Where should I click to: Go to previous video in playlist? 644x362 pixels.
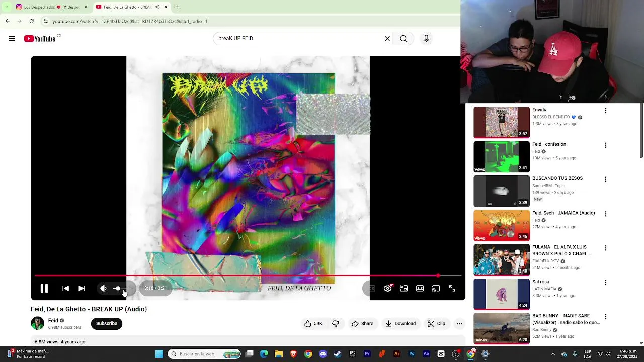pos(65,288)
